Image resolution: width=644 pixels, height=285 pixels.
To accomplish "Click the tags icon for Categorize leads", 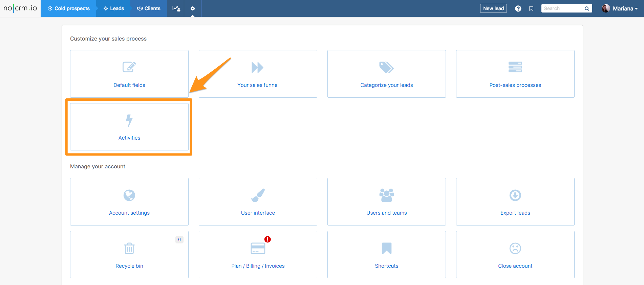I will [386, 68].
